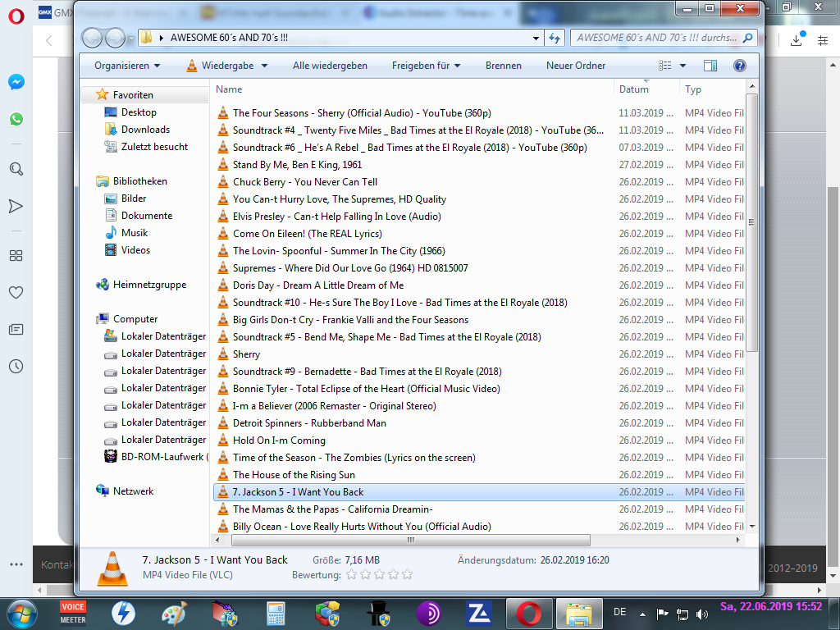Sort by Datum column header
Screen dimensions: 840x630
click(x=646, y=89)
